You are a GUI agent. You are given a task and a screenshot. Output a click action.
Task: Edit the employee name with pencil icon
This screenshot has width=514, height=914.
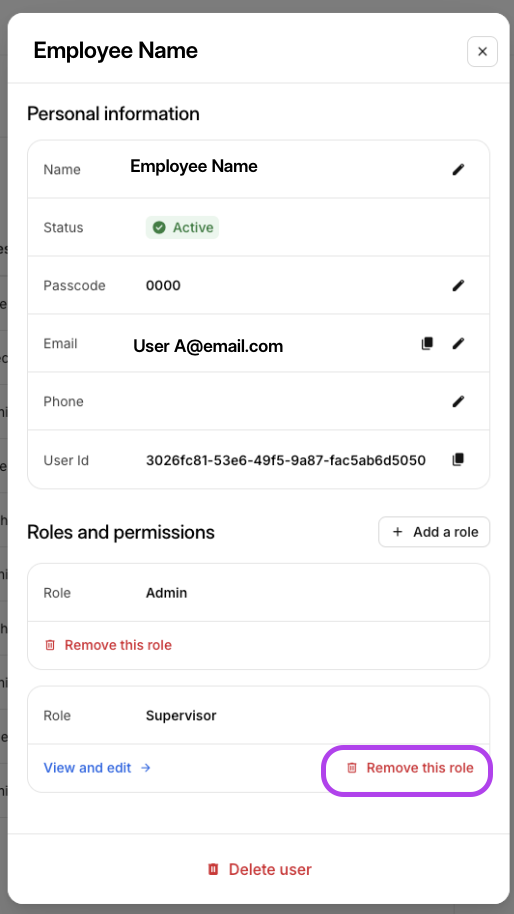click(x=459, y=170)
